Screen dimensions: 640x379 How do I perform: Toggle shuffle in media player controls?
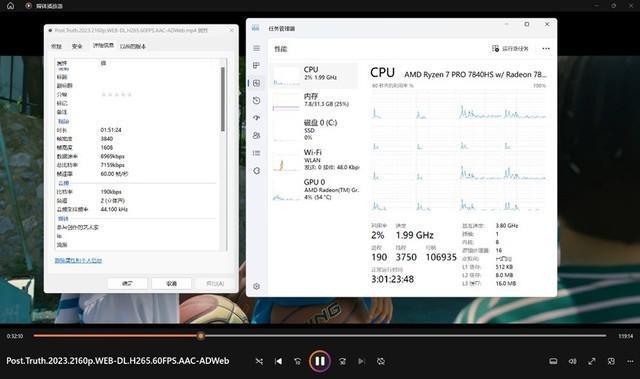[259, 361]
